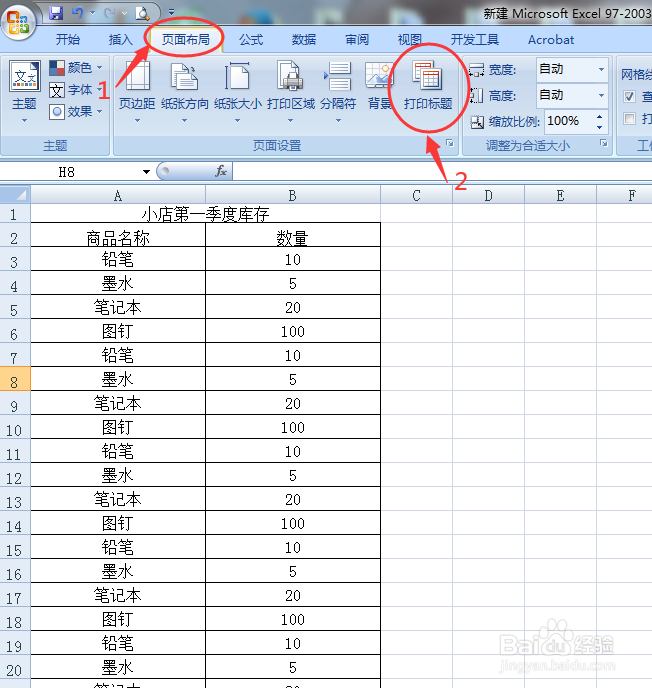
Task: Click cell B6 with value 100
Action: [293, 331]
